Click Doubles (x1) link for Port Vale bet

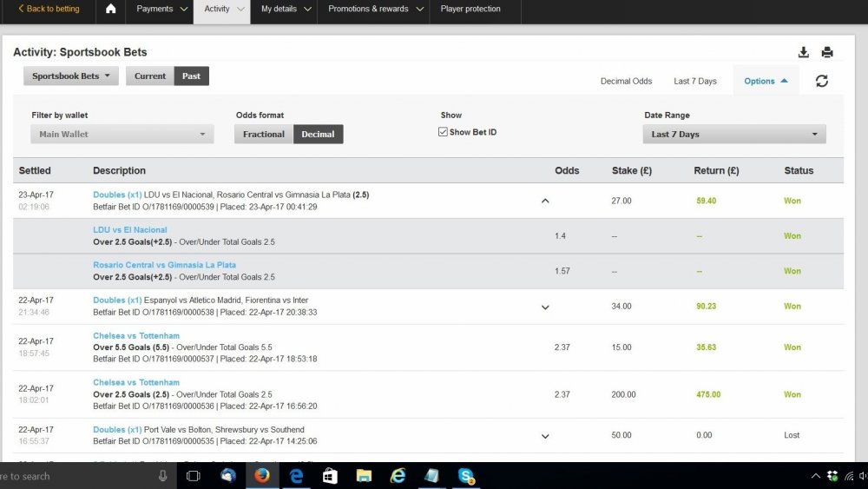point(117,430)
